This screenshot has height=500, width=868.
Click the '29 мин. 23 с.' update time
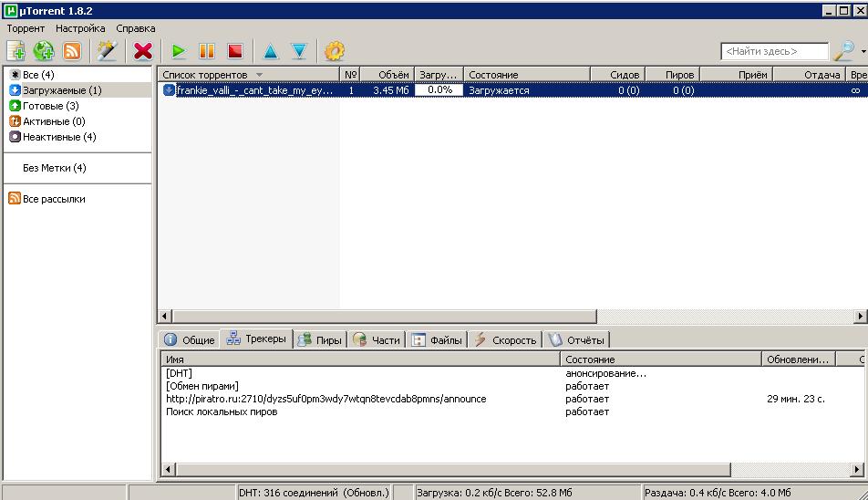(x=795, y=399)
